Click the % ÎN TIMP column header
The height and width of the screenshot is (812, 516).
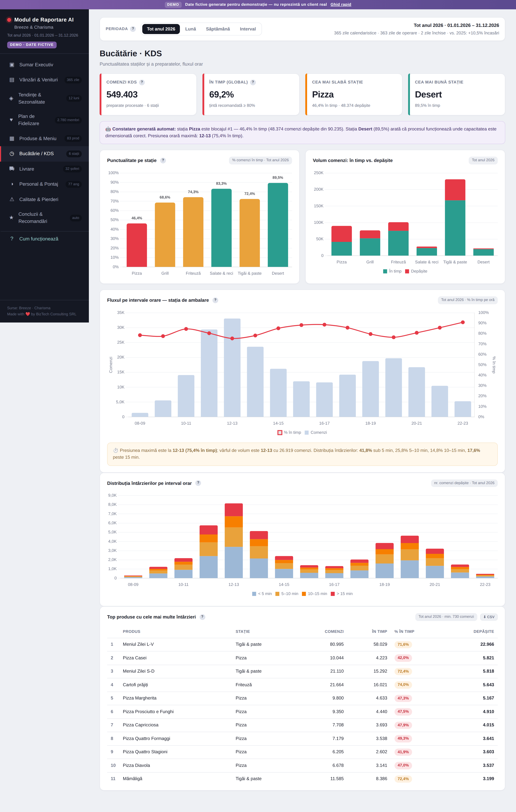tap(404, 631)
